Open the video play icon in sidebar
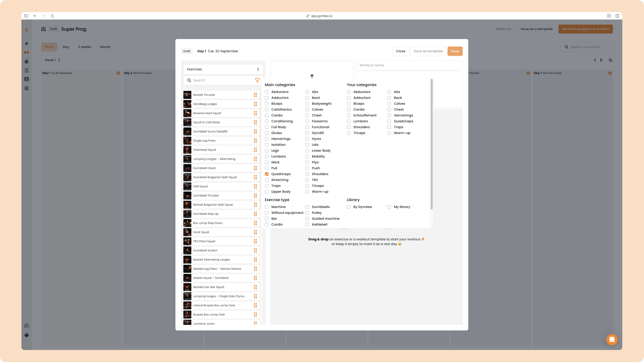This screenshot has height=362, width=644. pyautogui.click(x=27, y=79)
